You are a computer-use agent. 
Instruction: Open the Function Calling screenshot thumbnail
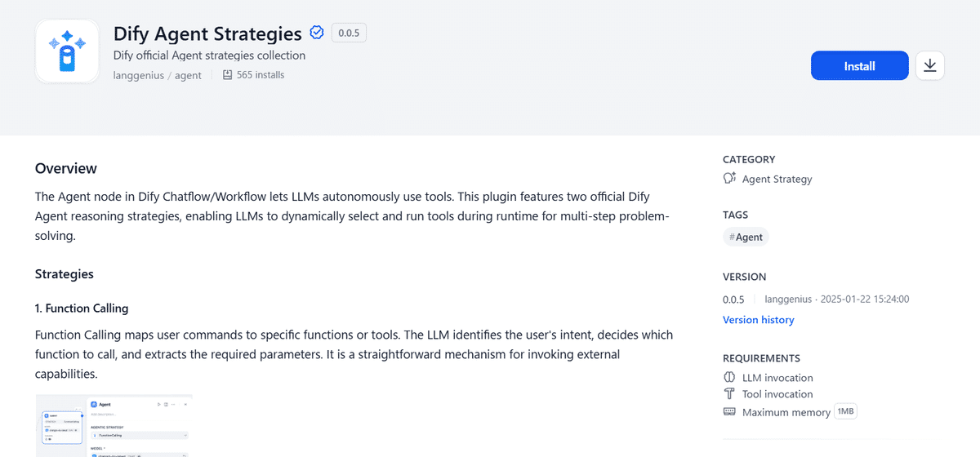point(114,425)
